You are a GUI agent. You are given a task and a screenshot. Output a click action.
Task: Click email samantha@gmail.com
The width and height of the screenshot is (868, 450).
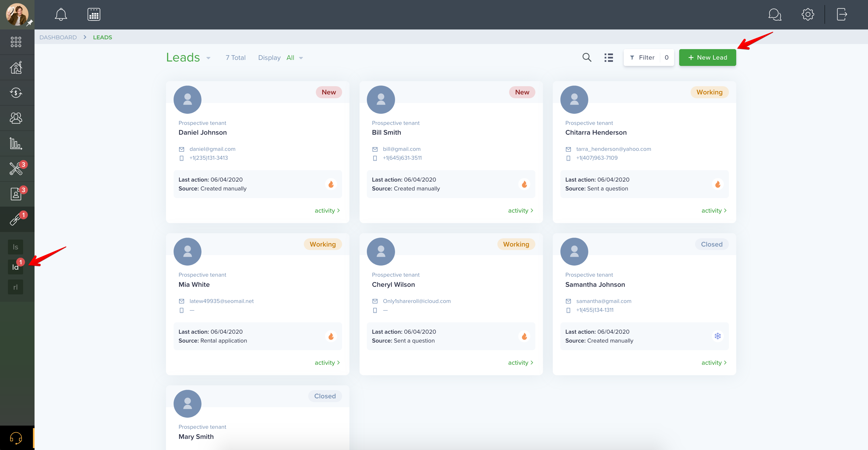[x=604, y=301]
